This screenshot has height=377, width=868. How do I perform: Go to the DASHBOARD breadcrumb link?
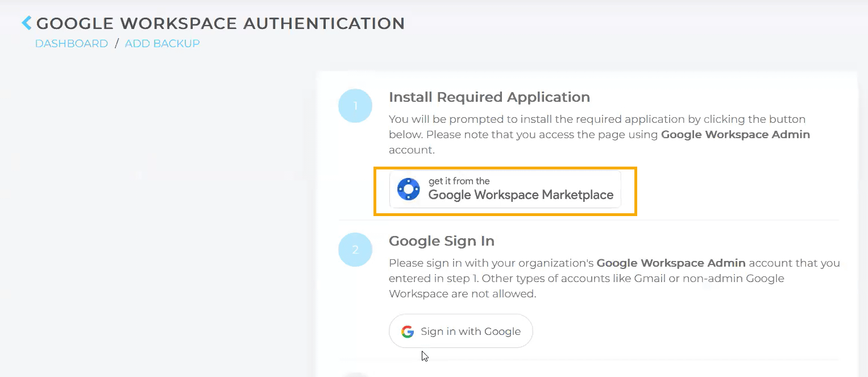point(72,44)
